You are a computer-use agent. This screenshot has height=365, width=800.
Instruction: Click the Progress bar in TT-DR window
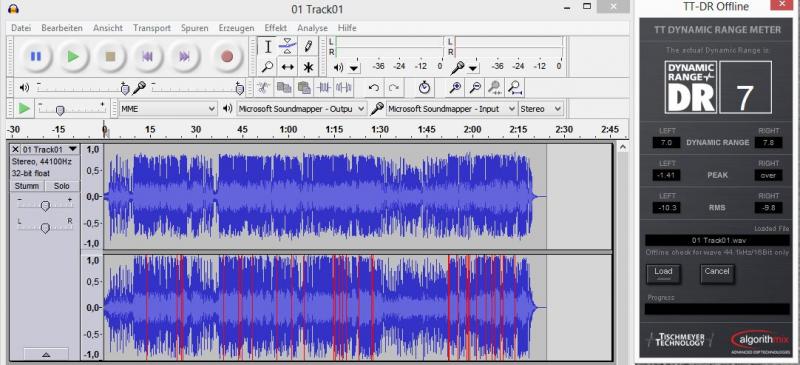tap(717, 309)
